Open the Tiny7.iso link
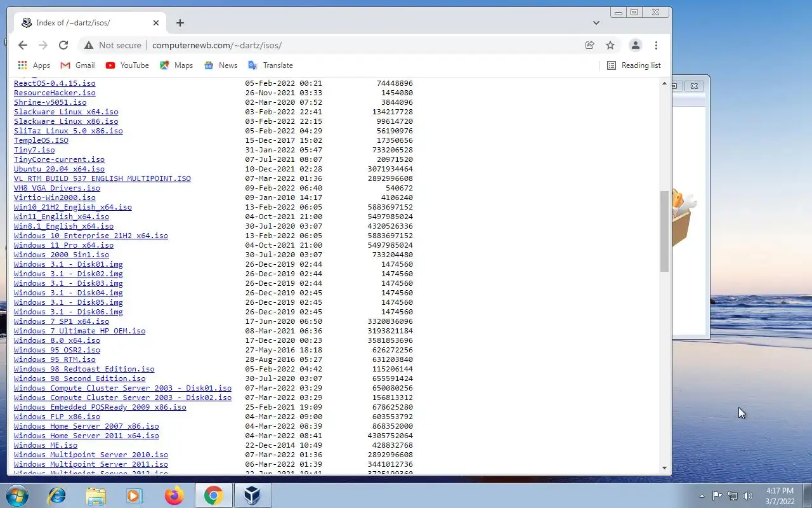The height and width of the screenshot is (508, 812). point(34,150)
